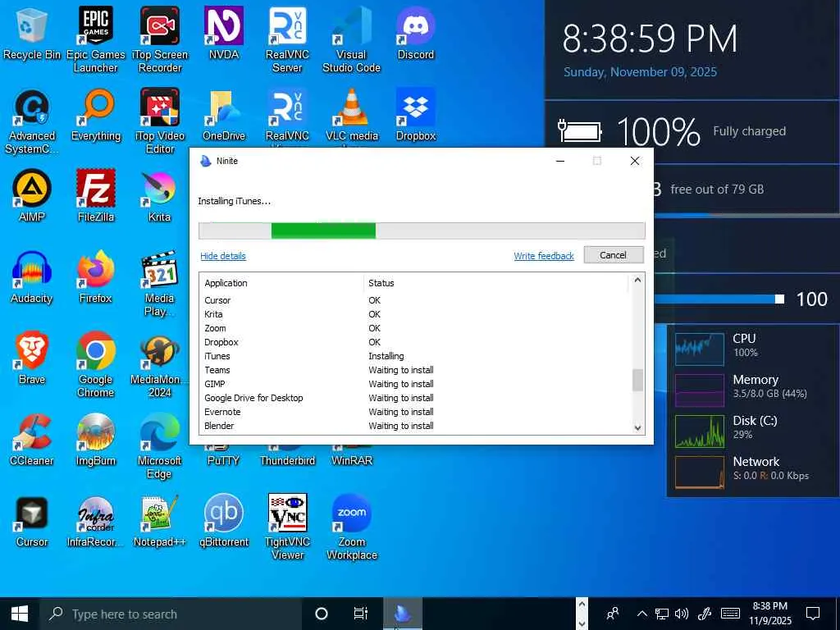Open FileZilla desktop shortcut
This screenshot has height=630, width=840.
tap(96, 196)
